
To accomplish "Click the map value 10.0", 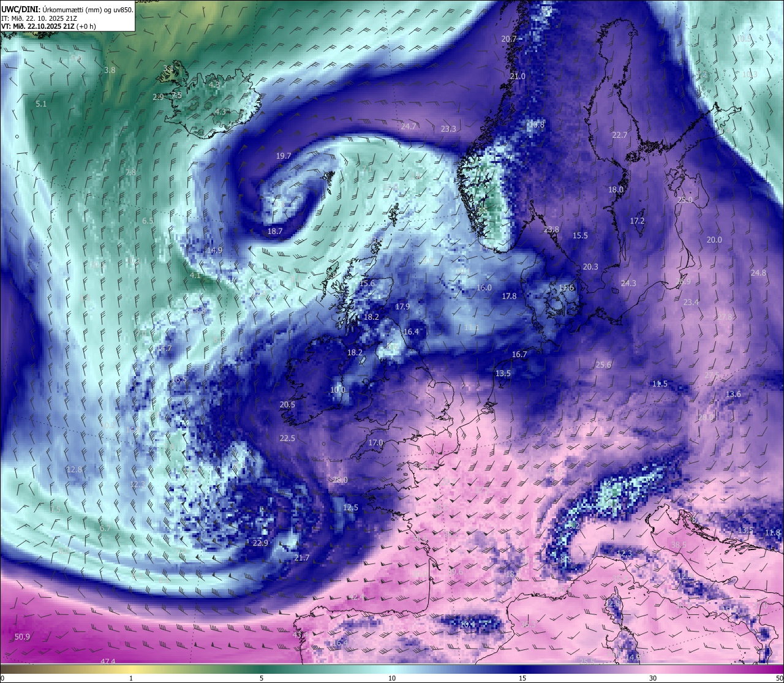I will coord(337,390).
